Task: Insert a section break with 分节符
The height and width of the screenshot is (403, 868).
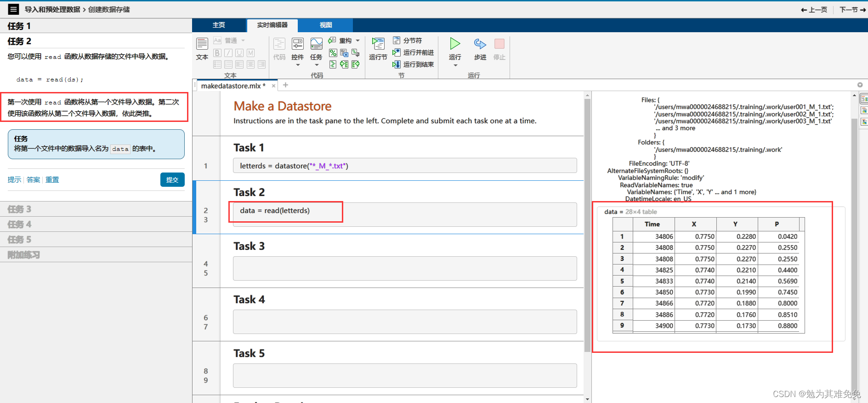Action: click(x=408, y=40)
